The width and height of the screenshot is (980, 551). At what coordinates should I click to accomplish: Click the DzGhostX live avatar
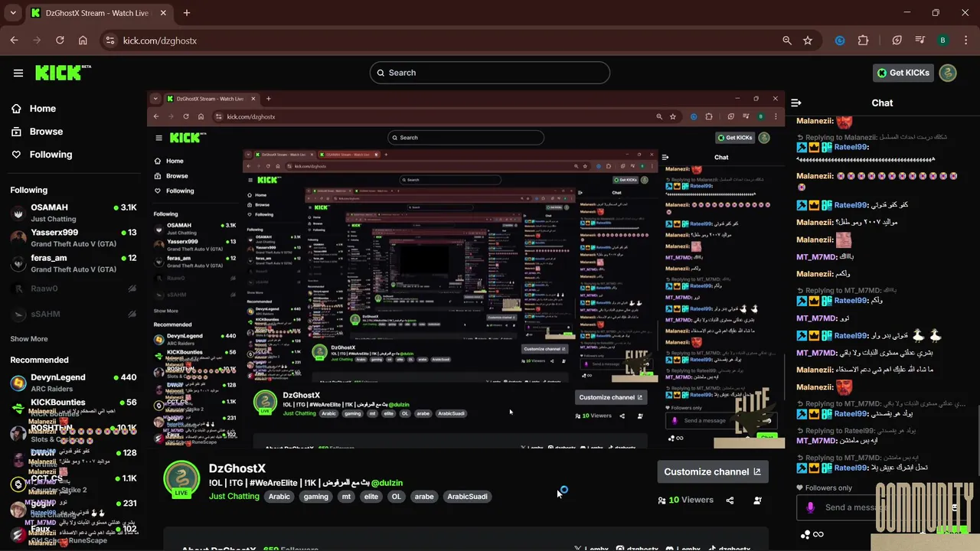181,480
